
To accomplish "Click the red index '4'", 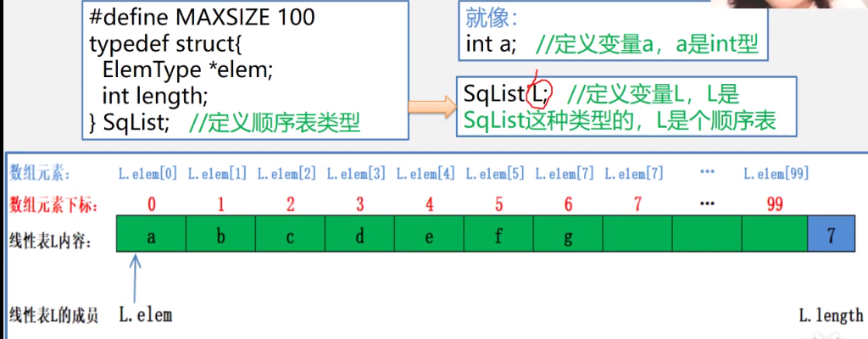I will [x=429, y=205].
